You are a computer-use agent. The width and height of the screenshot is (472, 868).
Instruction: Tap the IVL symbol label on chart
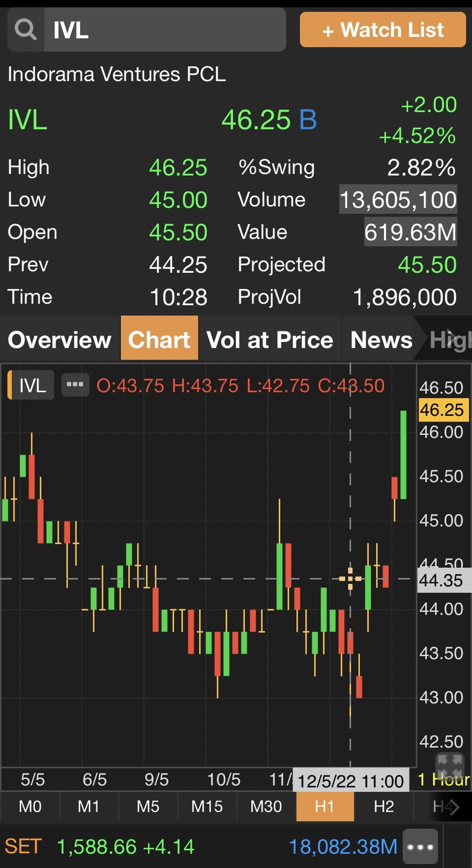(31, 385)
